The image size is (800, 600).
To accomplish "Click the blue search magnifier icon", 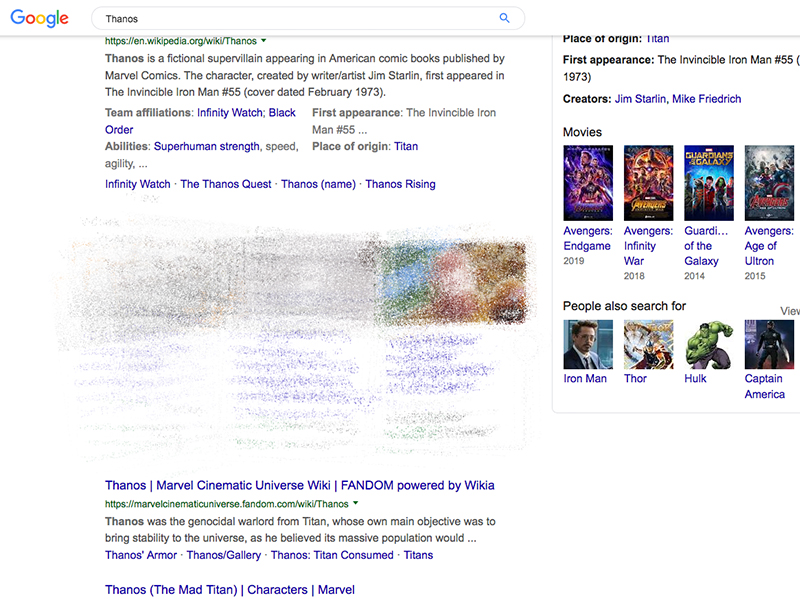I will (x=505, y=18).
